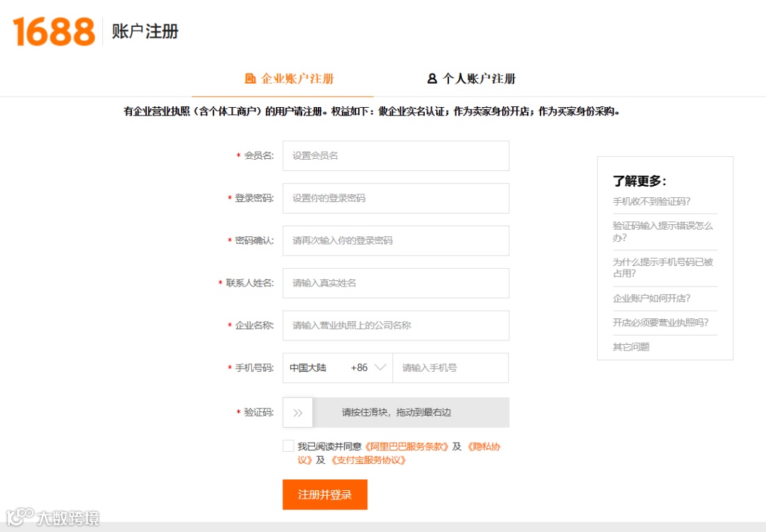Focus the 登录密码 input field
Viewport: 766px width, 532px height.
pyautogui.click(x=396, y=199)
